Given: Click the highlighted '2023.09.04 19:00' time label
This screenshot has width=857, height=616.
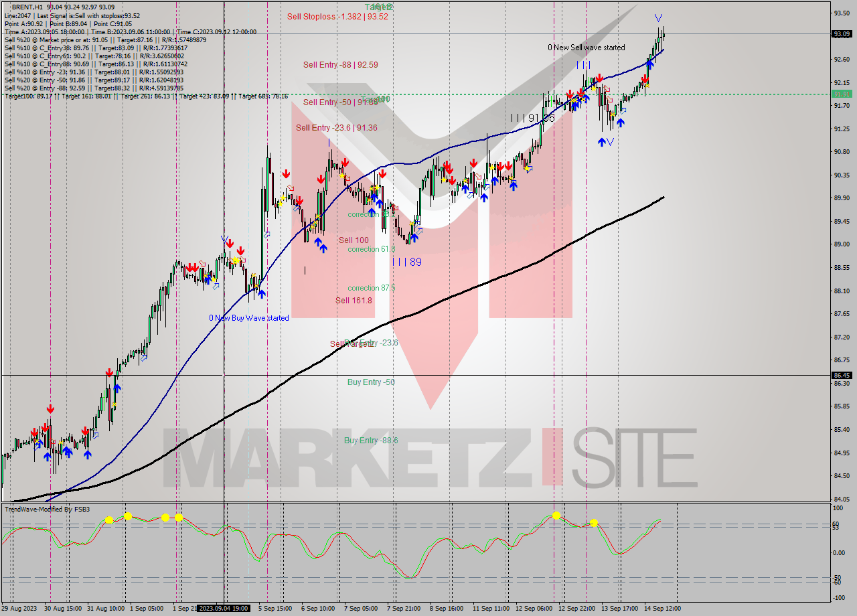Looking at the screenshot, I should point(224,608).
